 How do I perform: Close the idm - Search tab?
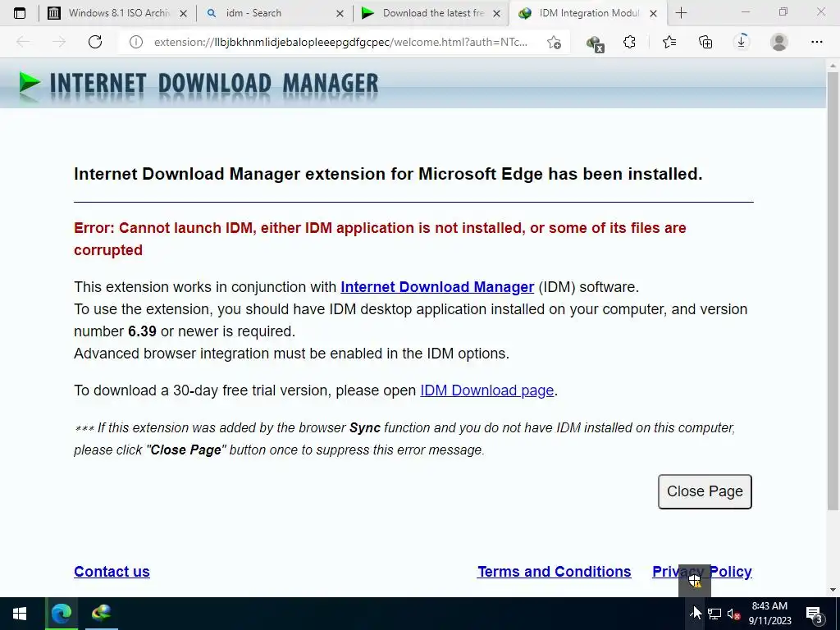[x=340, y=13]
